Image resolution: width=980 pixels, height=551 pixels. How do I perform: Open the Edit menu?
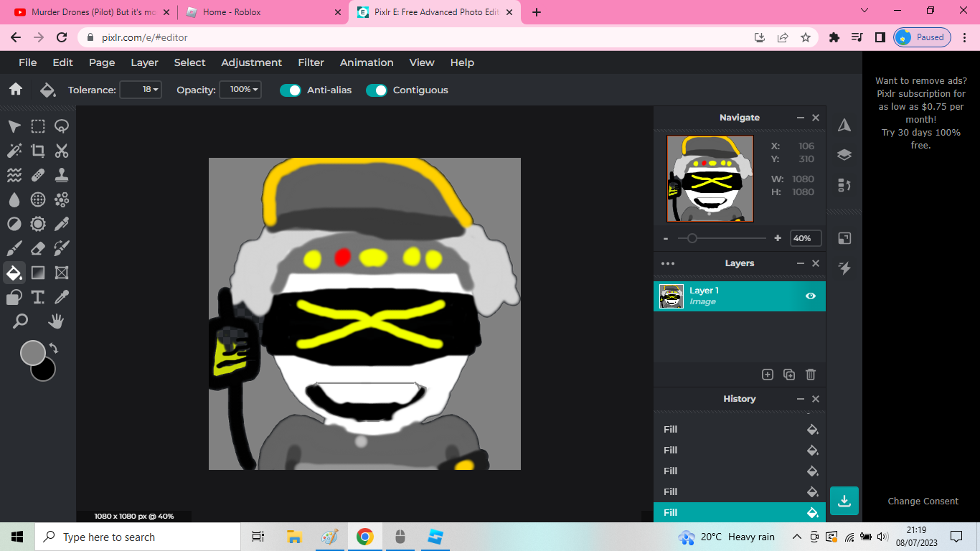click(x=62, y=62)
